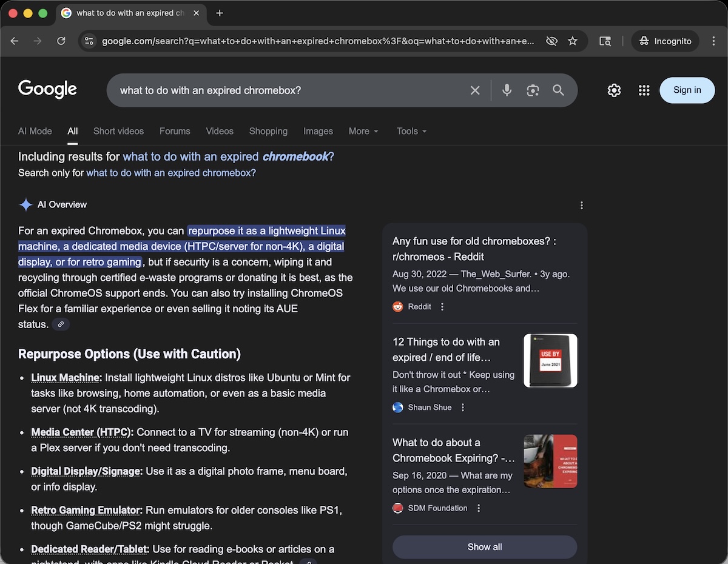Click the Show all button
The image size is (728, 564).
(484, 546)
